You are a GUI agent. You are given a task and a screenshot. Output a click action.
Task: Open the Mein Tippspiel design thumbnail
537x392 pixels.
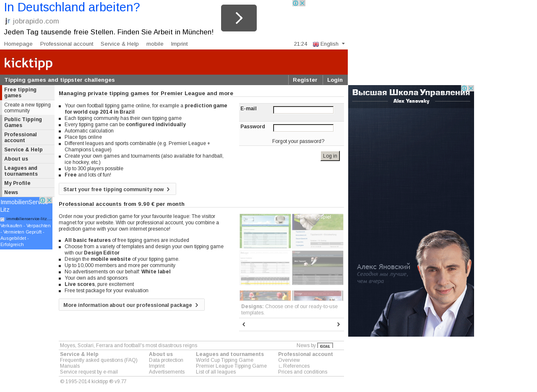pyautogui.click(x=318, y=231)
